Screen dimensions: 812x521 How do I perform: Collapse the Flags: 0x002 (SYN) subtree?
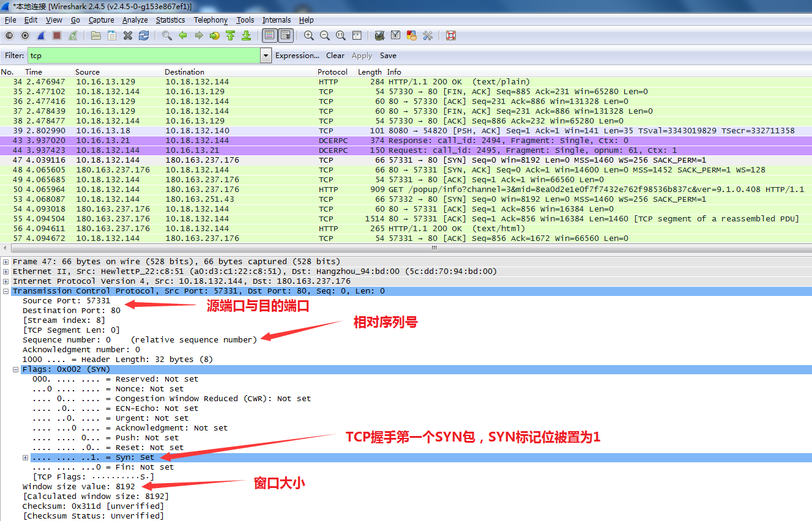[x=16, y=369]
